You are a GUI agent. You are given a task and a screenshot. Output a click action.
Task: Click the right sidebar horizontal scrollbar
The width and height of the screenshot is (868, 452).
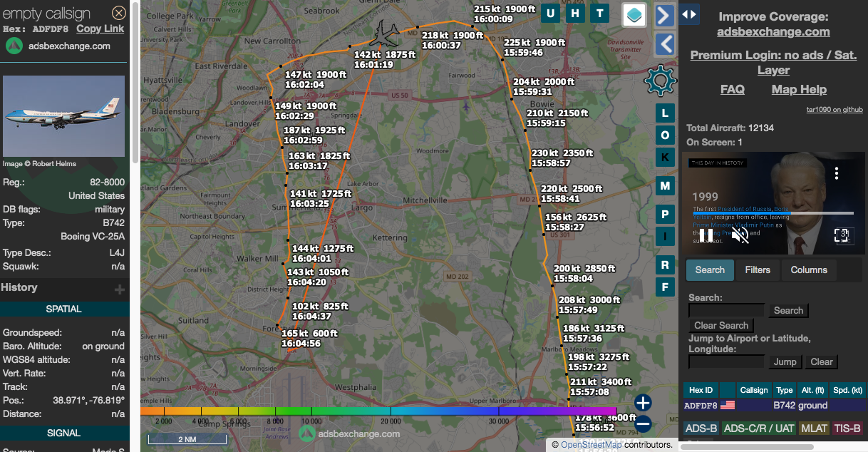745,446
